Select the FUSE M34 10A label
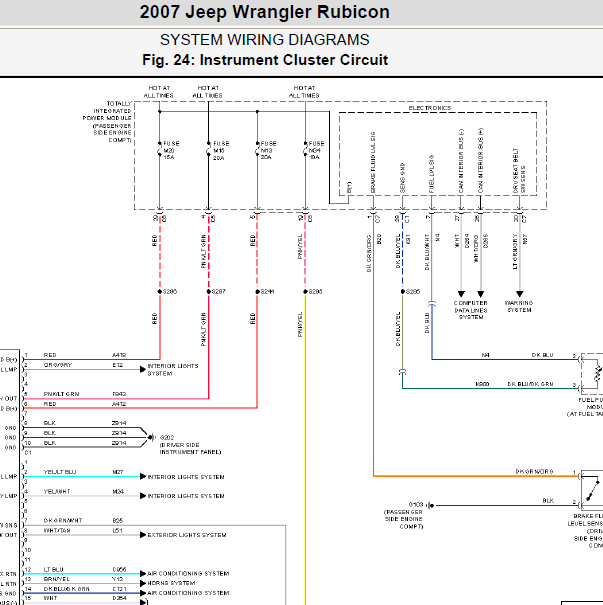This screenshot has height=605, width=603. click(316, 150)
